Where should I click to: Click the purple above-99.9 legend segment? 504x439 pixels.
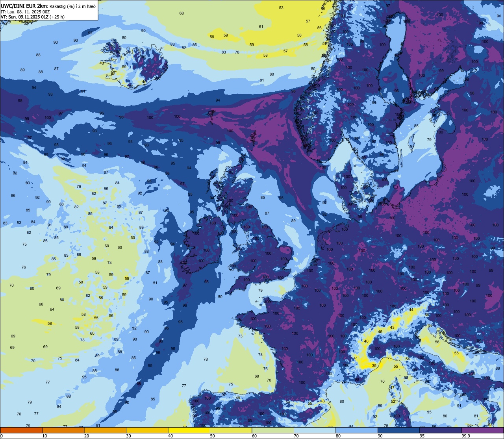click(482, 430)
